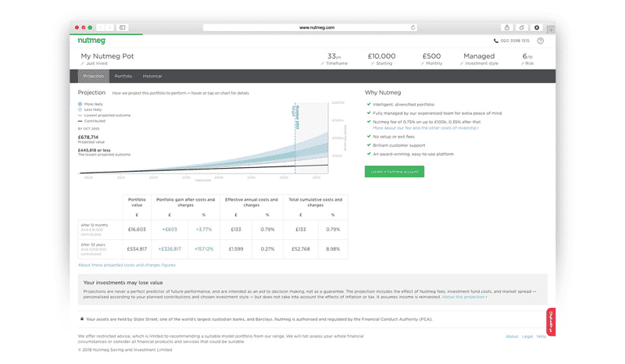Click the £500 Monthly value
This screenshot has height=364, width=625.
pos(432,56)
